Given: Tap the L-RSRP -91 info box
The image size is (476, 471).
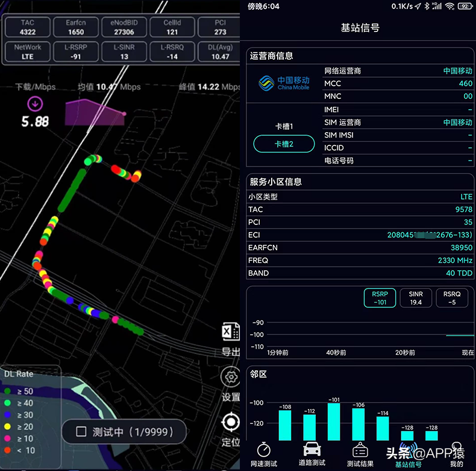Looking at the screenshot, I should (75, 52).
